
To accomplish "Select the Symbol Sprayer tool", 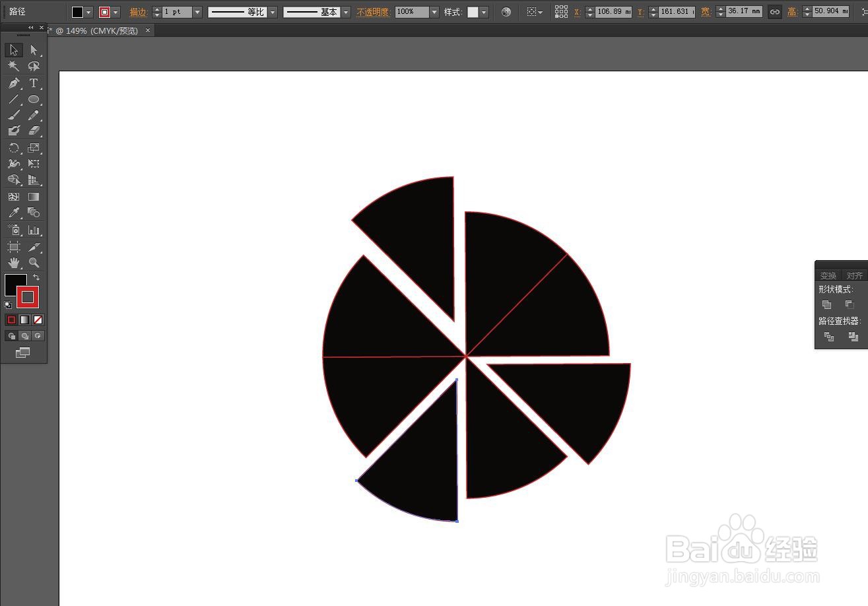I will tap(14, 230).
